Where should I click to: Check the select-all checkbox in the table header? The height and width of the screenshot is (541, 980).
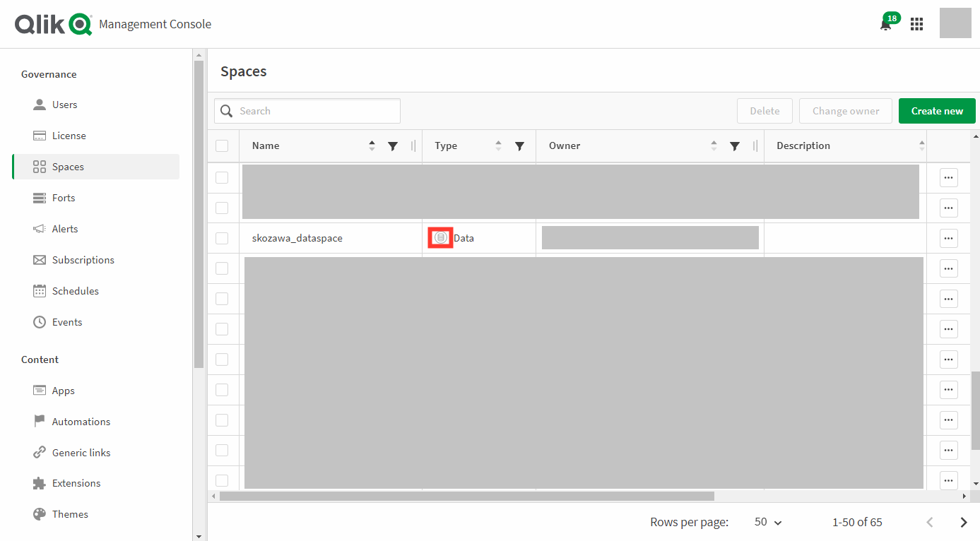point(223,145)
